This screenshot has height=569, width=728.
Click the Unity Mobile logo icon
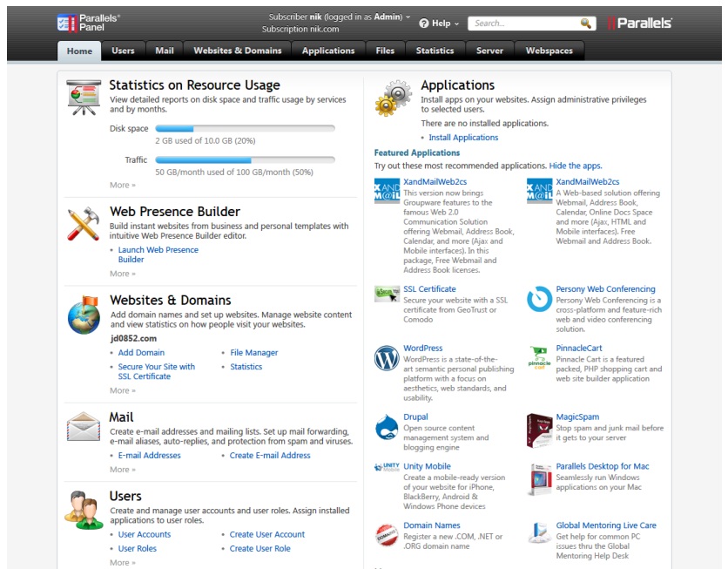point(387,467)
